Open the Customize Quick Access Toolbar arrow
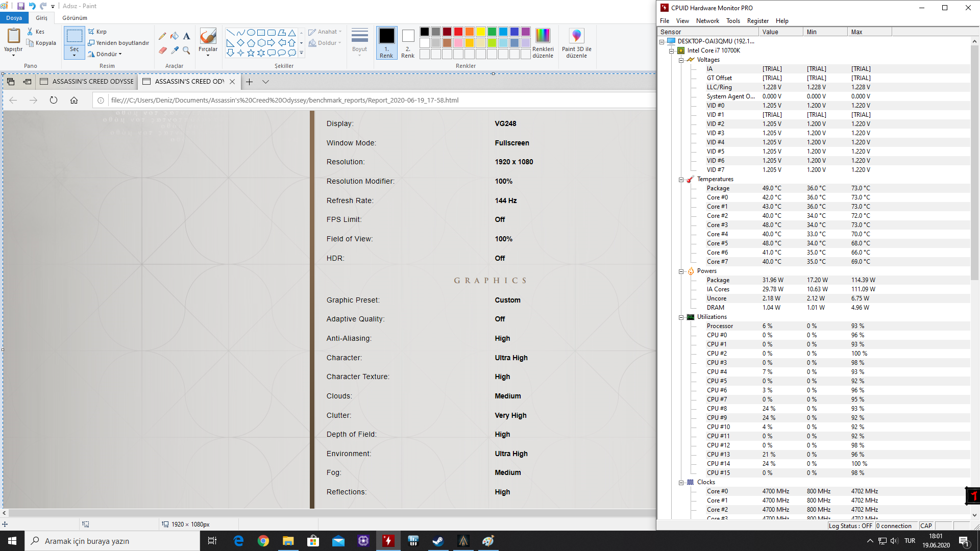This screenshot has width=980, height=551. (53, 6)
